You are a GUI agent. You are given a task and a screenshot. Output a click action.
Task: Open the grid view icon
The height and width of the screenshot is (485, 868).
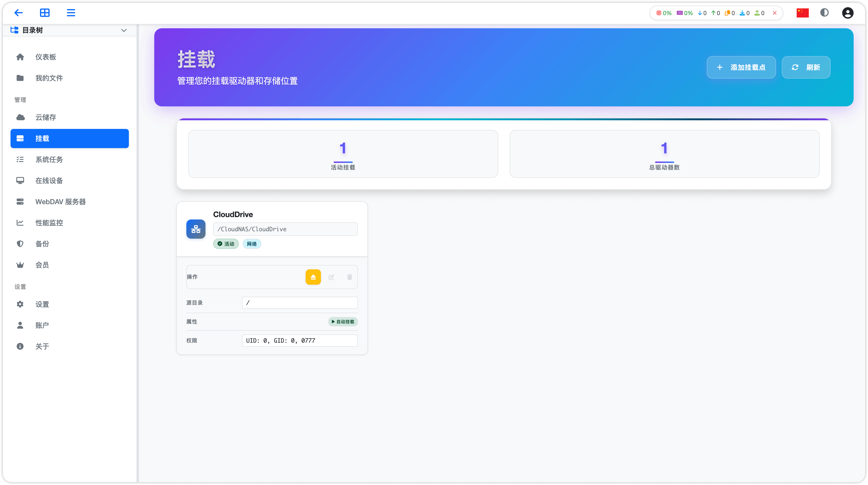tap(45, 13)
